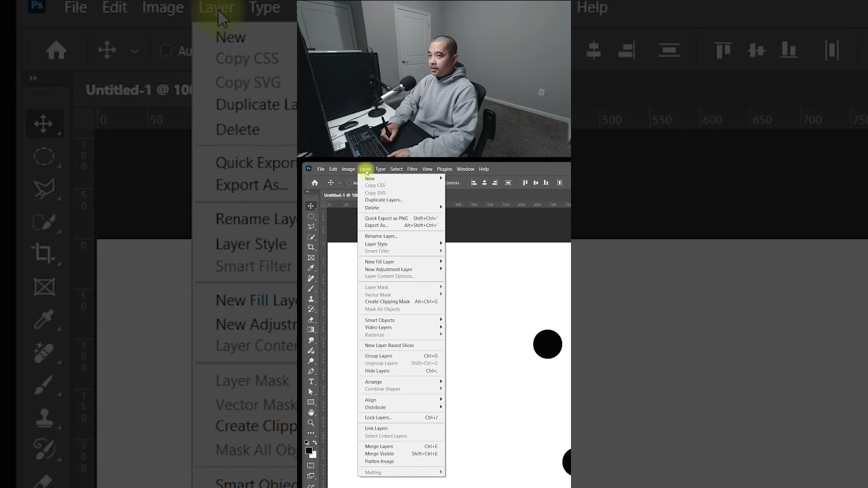
Task: Change screen mode icon
Action: pos(311,476)
